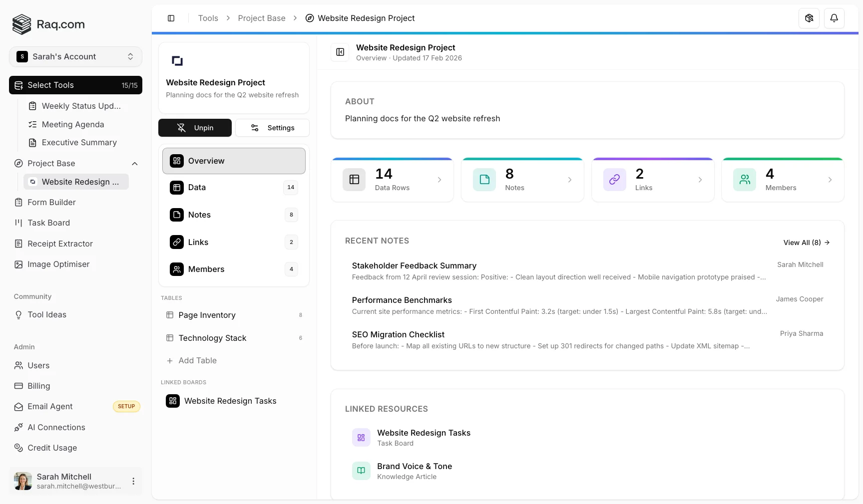
Task: Click the package search icon in top bar
Action: tap(809, 18)
